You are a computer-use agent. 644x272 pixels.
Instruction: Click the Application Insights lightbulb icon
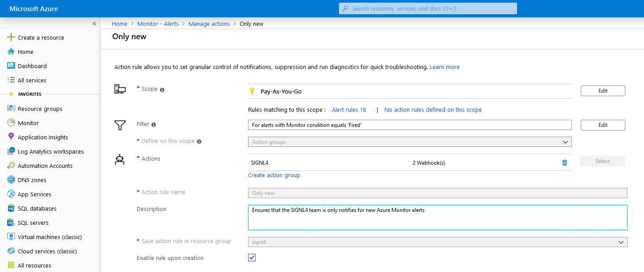[x=11, y=137]
